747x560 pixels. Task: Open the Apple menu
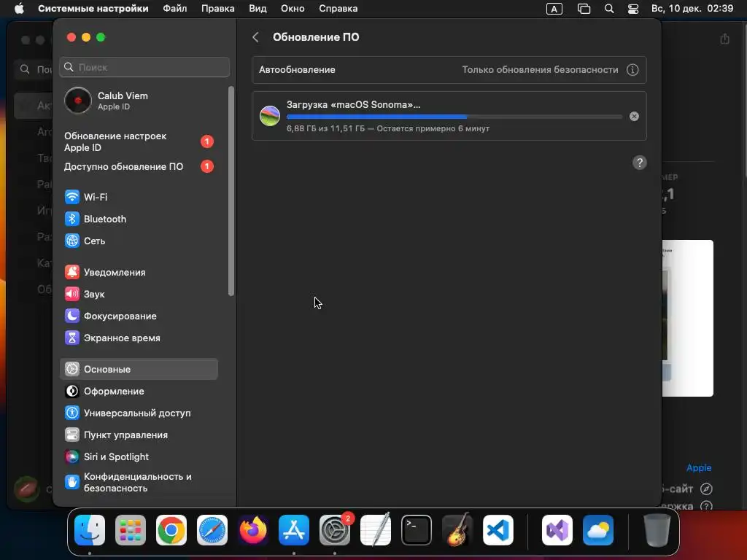pyautogui.click(x=19, y=9)
